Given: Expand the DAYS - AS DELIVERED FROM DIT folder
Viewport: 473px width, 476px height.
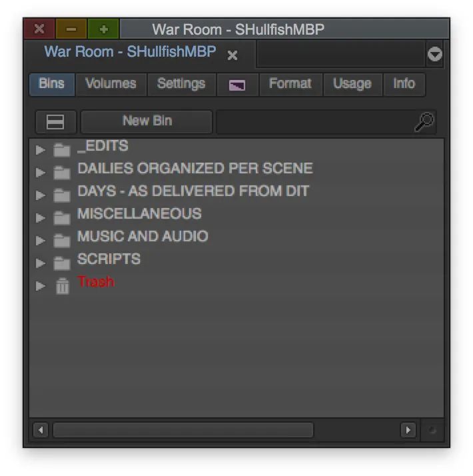Looking at the screenshot, I should pos(41,195).
